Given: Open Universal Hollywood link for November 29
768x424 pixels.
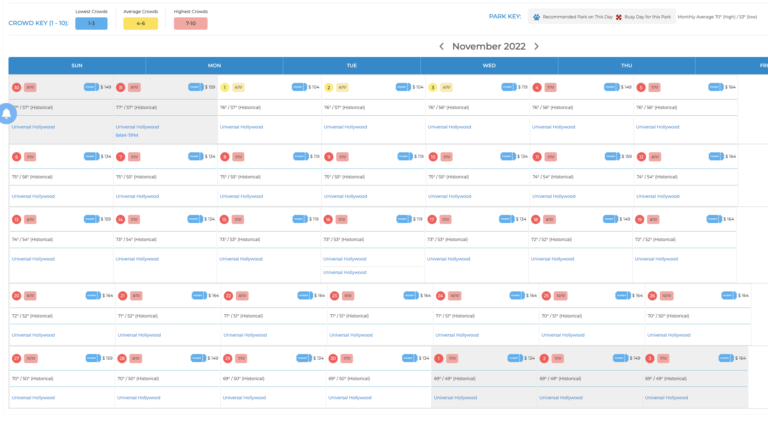Looking at the screenshot, I should coord(244,398).
